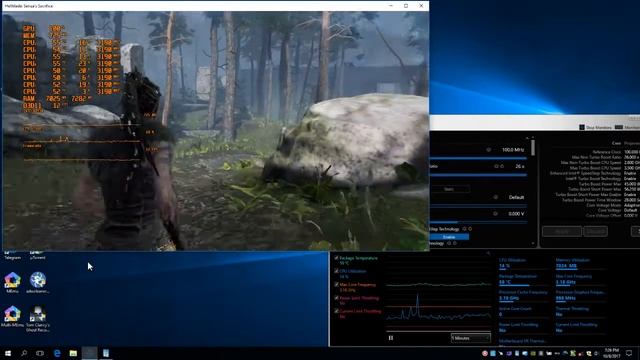Switch to Intel XTU taskbar item

[106, 353]
